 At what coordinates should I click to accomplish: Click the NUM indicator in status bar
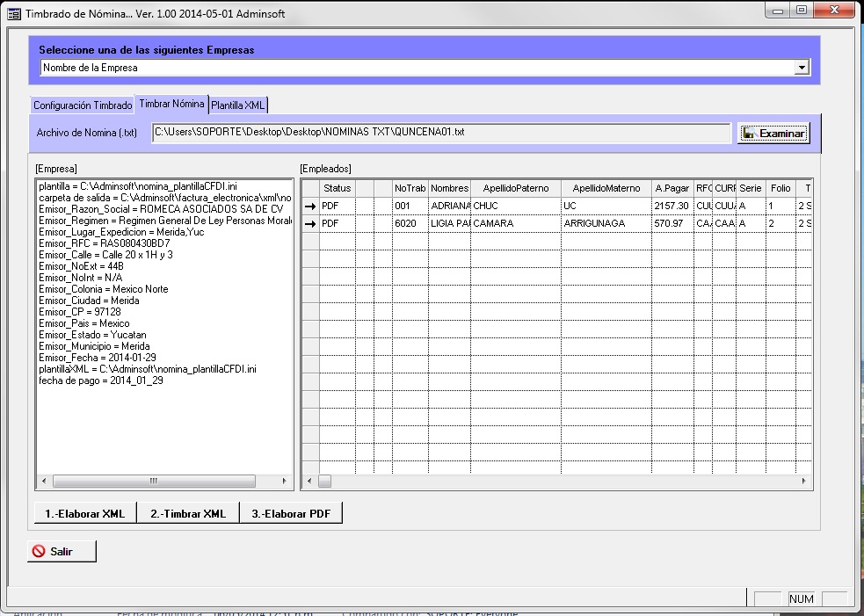click(x=802, y=599)
